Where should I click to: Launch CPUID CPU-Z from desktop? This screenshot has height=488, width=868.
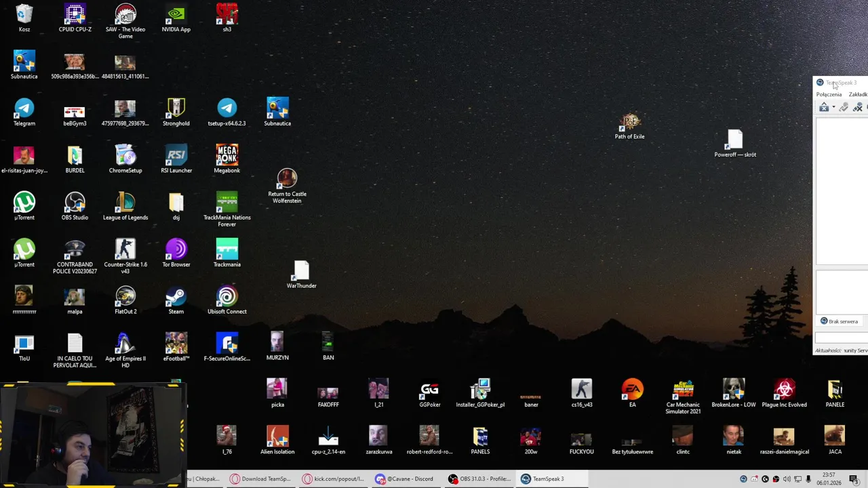click(x=75, y=18)
